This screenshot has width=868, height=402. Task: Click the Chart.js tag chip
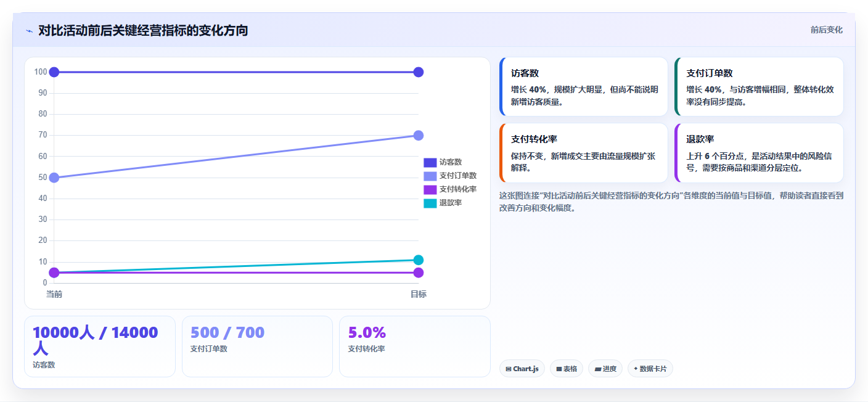(x=522, y=369)
